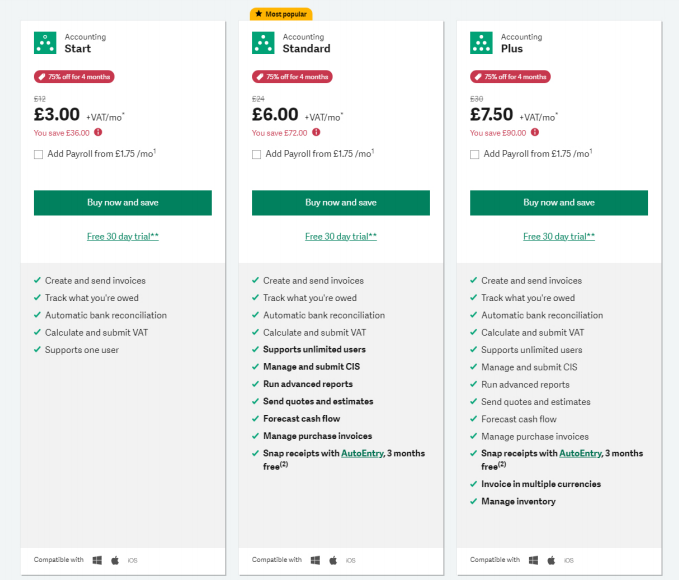
Task: Click the info icon beside 'You save £36.00'
Action: click(98, 132)
